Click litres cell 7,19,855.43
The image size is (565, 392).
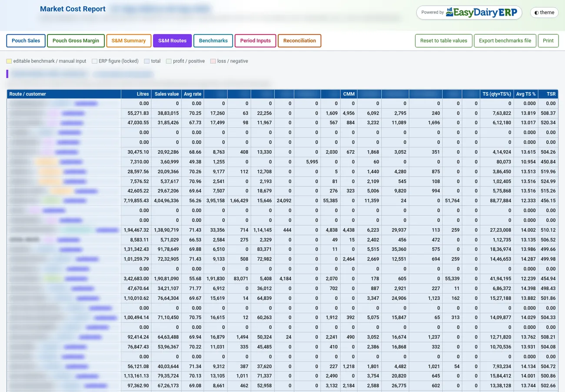pyautogui.click(x=136, y=201)
